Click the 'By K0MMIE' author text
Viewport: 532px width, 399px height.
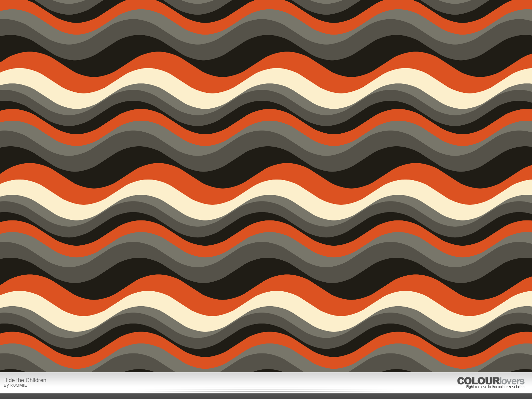[15, 385]
